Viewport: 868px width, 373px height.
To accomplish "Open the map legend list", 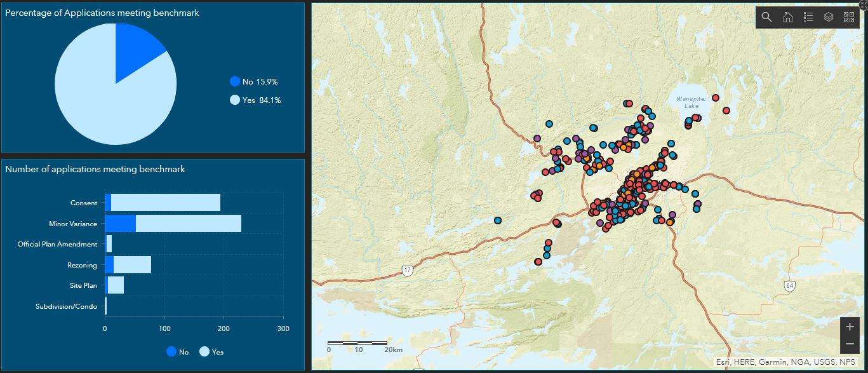I will (808, 17).
